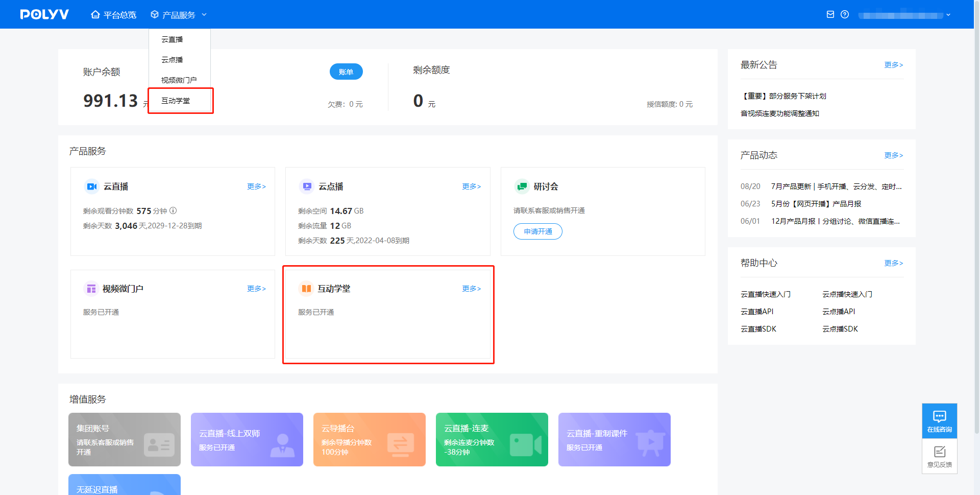Read the 部分服务下架计划 announcement
This screenshot has height=495, width=980.
coord(783,96)
